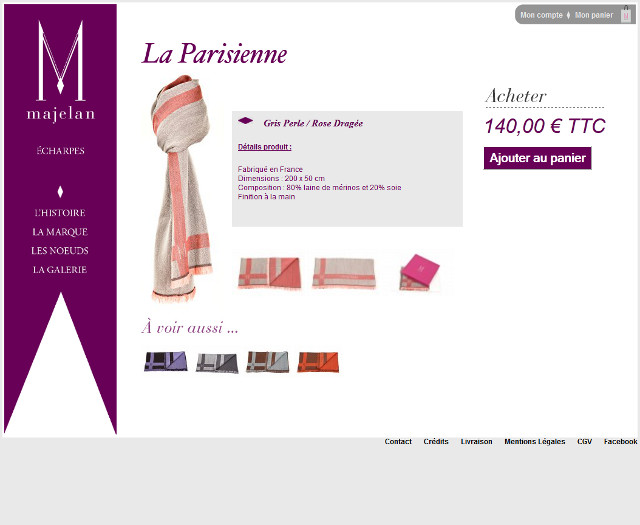View the pink gift box thumbnail

coord(420,272)
